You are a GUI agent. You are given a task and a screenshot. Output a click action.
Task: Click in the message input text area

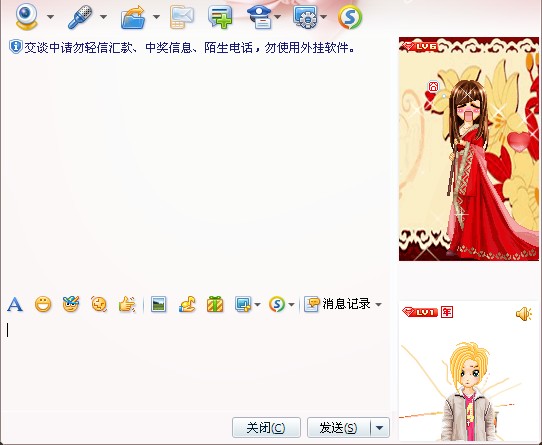click(195, 365)
